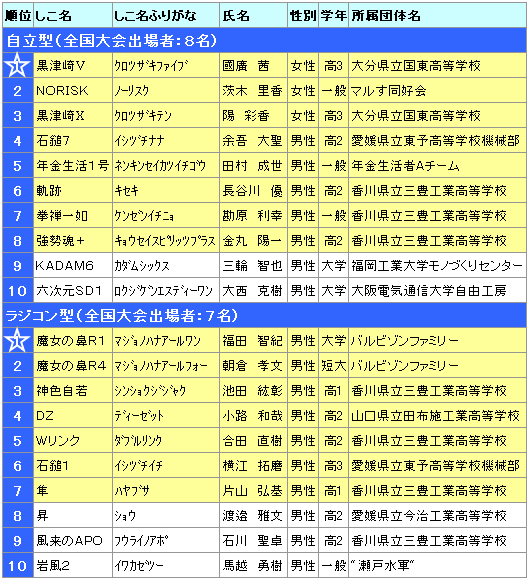Click the name 田村 成世
Screen dimensions: 529x580
click(252, 166)
